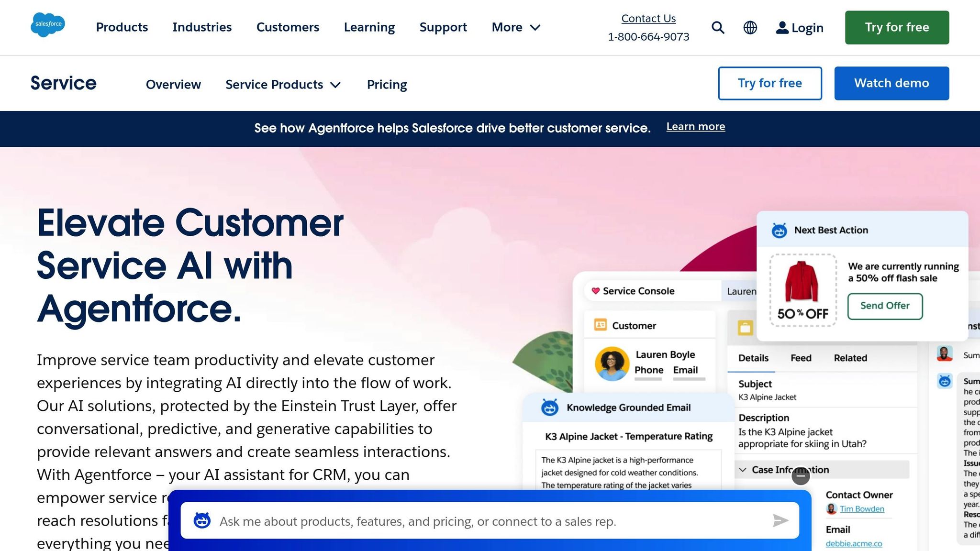Viewport: 980px width, 551px height.
Task: Expand the More menu
Action: tap(516, 27)
